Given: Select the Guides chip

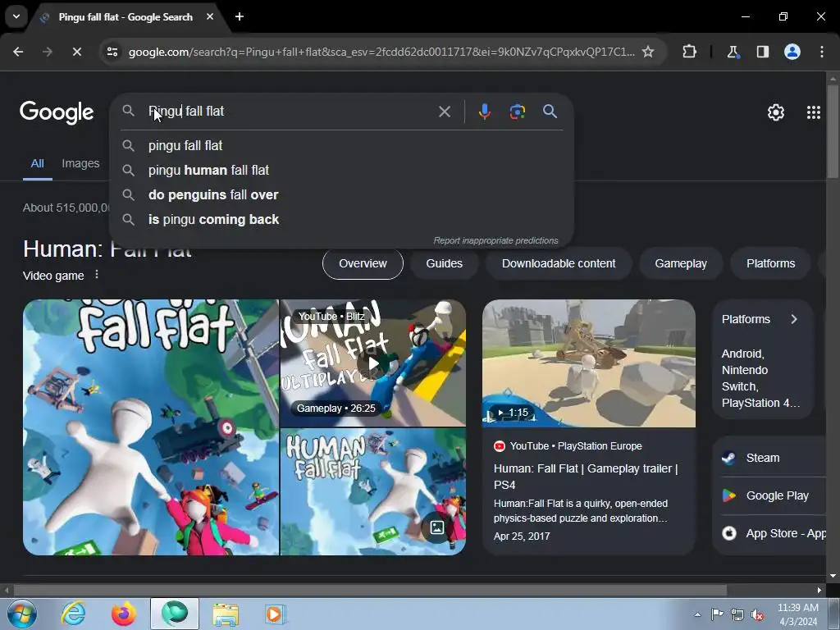Looking at the screenshot, I should tap(444, 263).
